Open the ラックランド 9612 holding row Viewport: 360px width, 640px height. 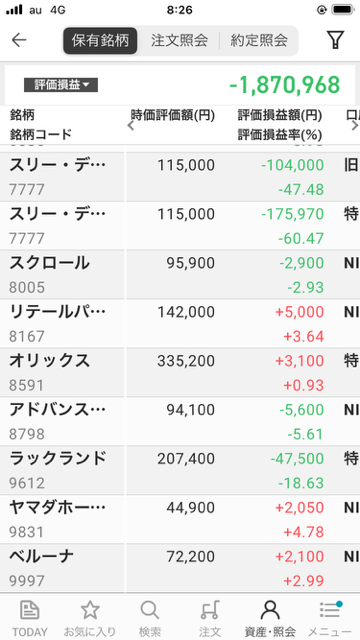pos(180,470)
